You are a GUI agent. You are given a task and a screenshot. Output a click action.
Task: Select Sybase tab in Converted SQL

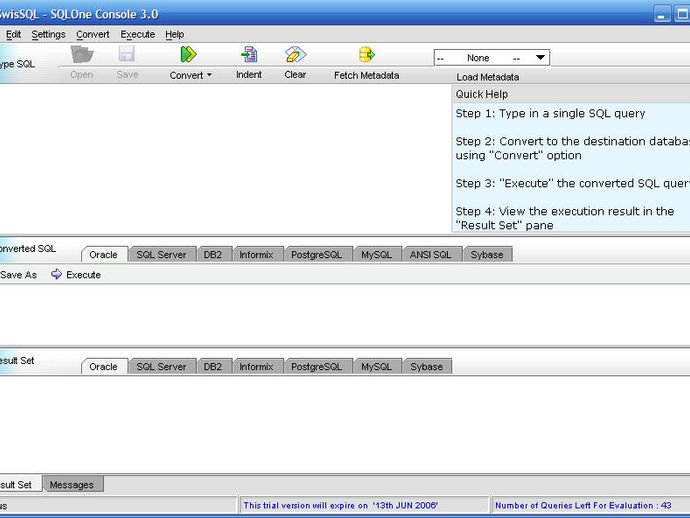(487, 254)
